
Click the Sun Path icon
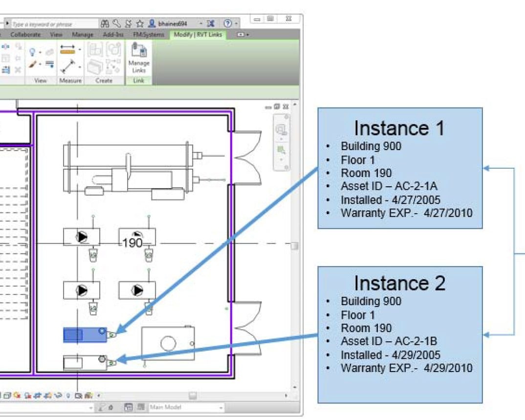[17, 396]
